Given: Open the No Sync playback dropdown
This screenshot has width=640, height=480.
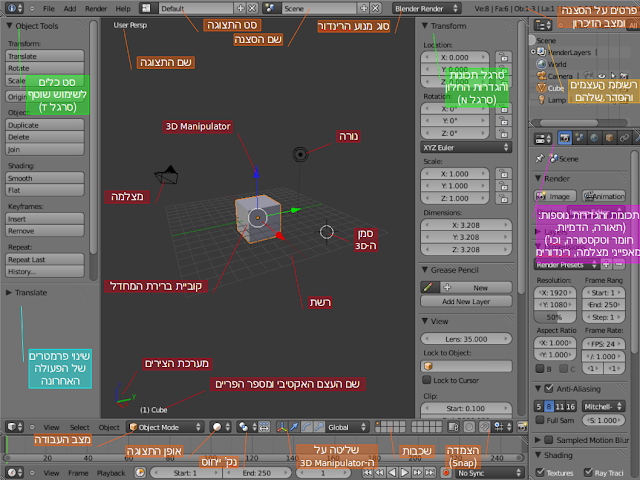Looking at the screenshot, I should [489, 473].
